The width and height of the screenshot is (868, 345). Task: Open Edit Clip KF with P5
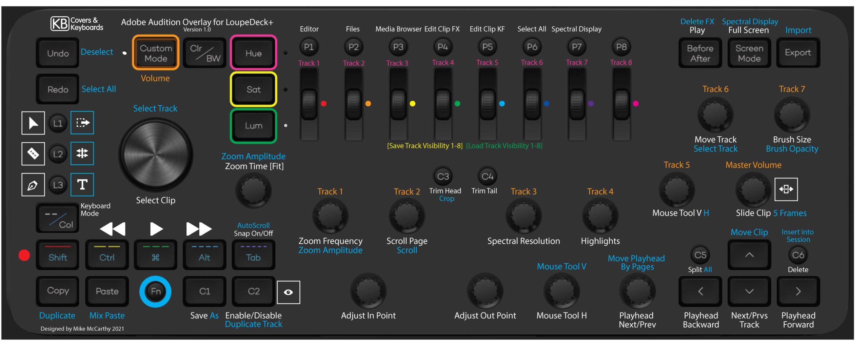point(487,47)
